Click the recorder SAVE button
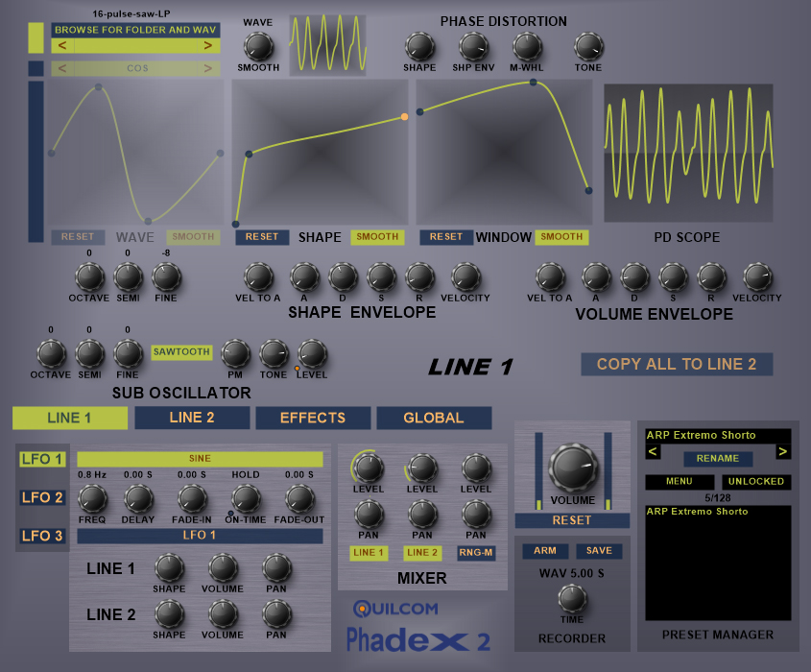The height and width of the screenshot is (672, 811). point(599,551)
